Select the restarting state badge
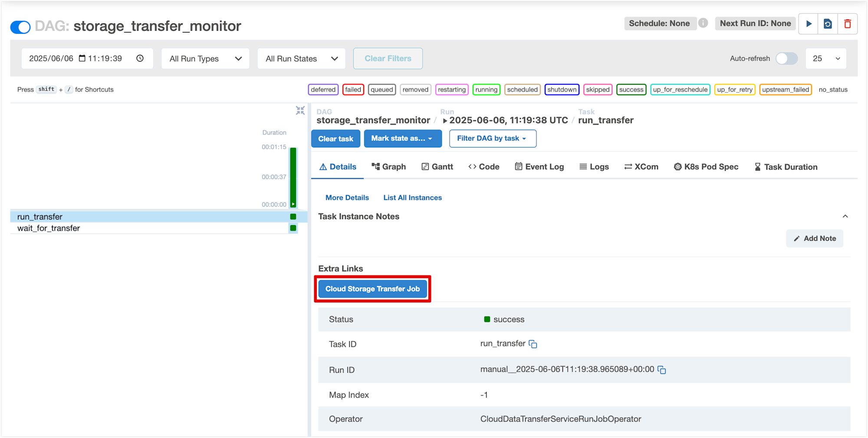This screenshot has width=868, height=438. tap(452, 90)
